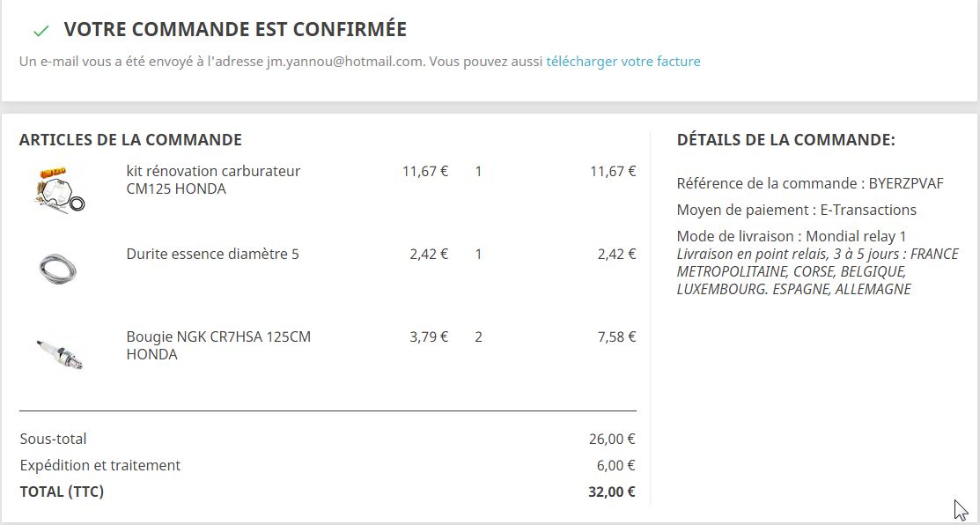Select the NGK spark plug thumbnail
This screenshot has height=525, width=980.
tap(59, 353)
